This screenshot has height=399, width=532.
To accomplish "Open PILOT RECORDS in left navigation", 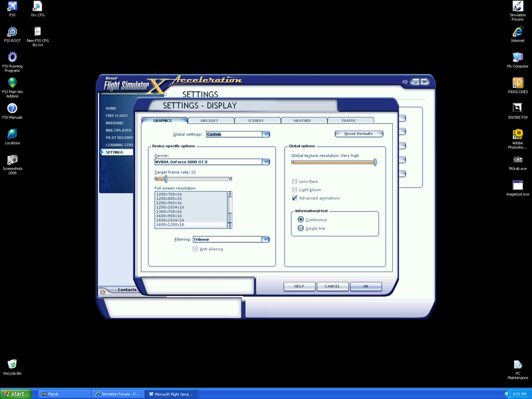I will 119,138.
